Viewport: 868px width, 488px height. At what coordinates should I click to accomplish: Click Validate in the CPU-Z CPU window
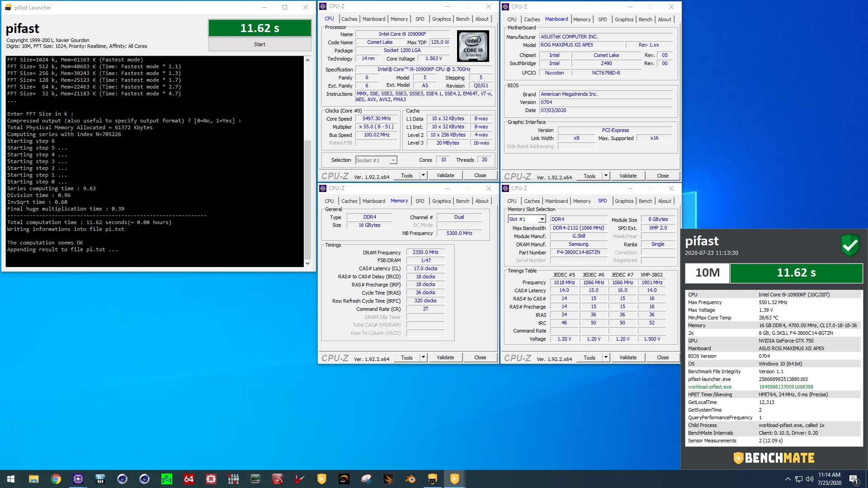click(x=445, y=175)
